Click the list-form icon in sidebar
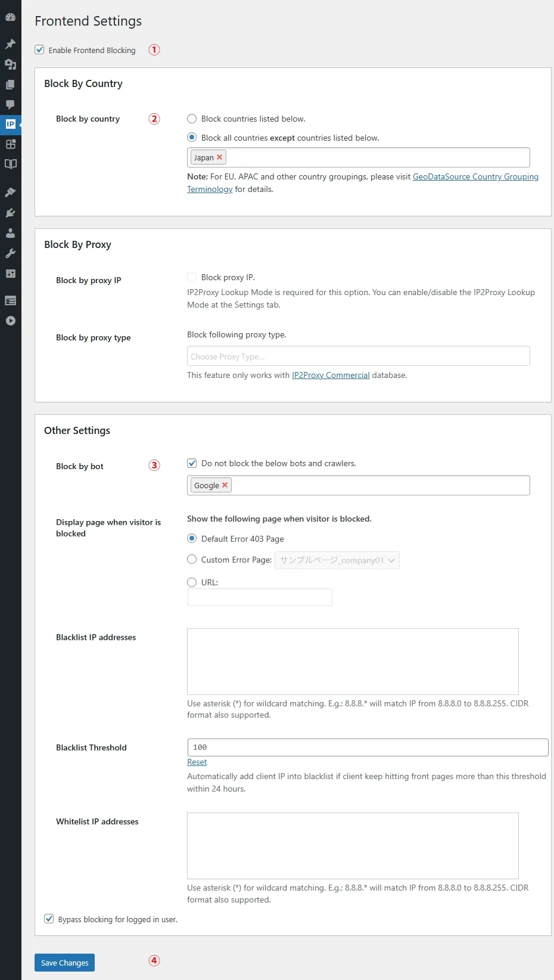The height and width of the screenshot is (980, 554). (x=10, y=300)
